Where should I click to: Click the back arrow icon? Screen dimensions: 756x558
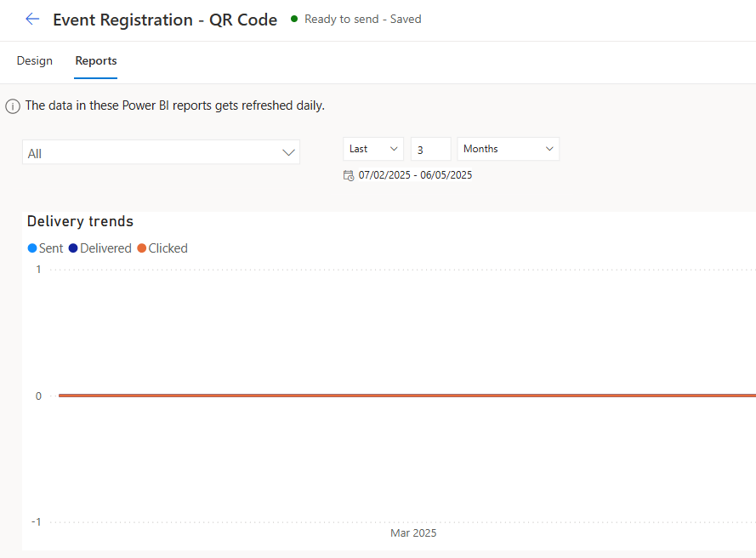pos(32,19)
